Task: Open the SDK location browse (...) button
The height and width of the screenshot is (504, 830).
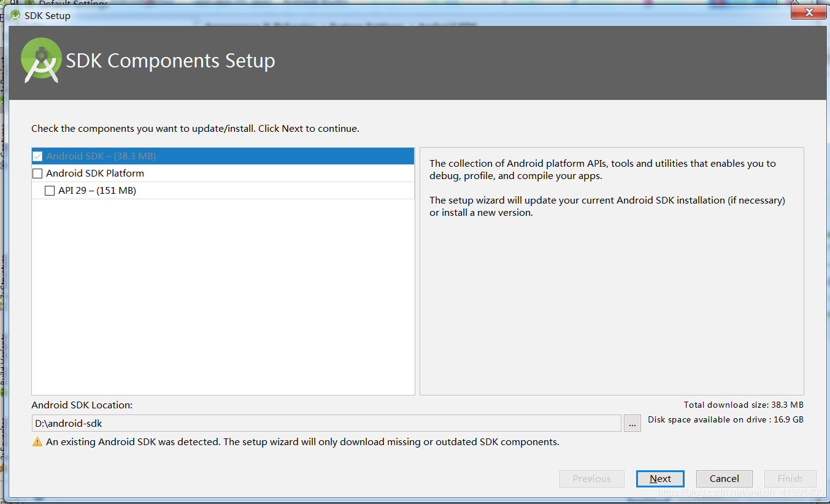Action: click(632, 423)
